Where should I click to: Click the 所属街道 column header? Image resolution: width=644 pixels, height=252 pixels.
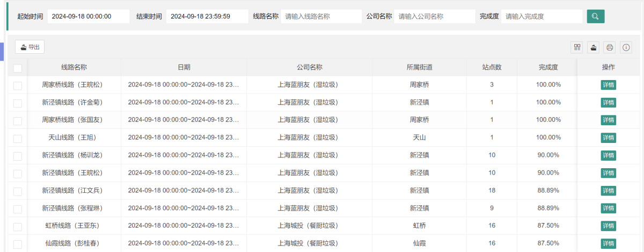420,67
